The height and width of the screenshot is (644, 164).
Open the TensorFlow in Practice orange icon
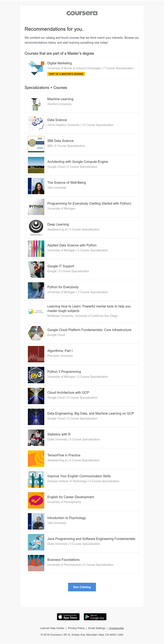(36, 458)
